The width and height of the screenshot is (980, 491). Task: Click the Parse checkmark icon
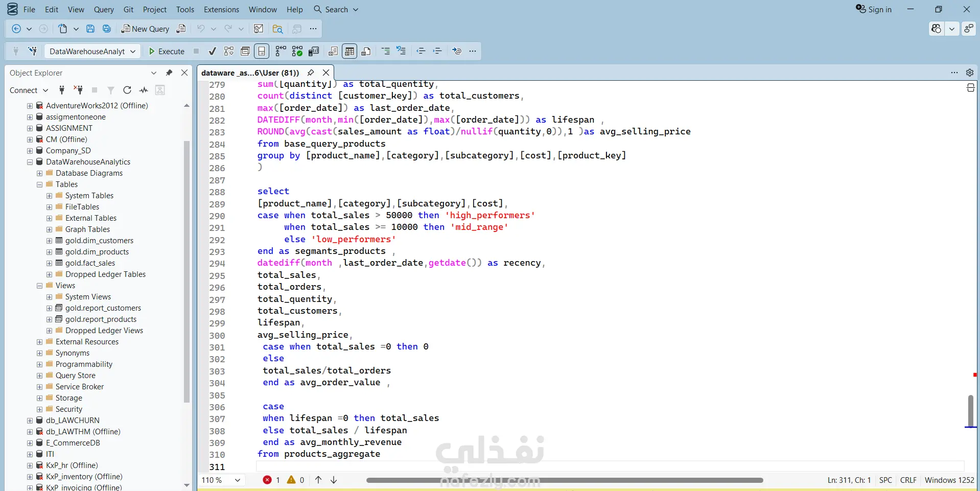[x=213, y=51]
